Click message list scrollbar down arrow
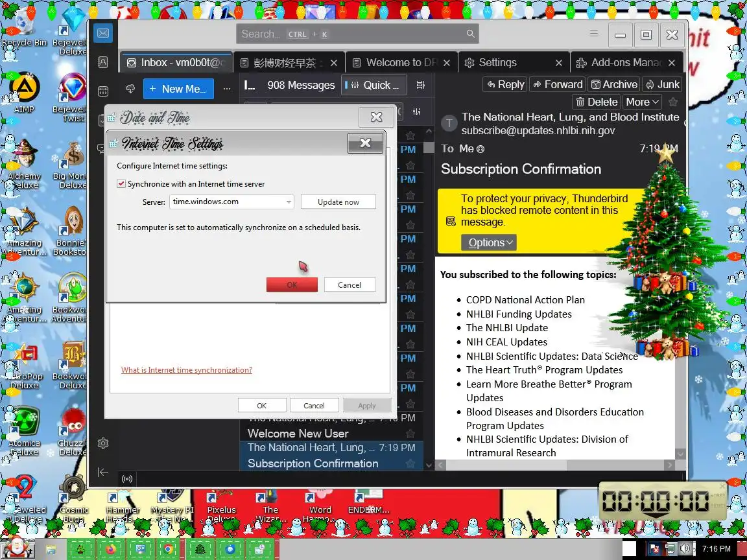The width and height of the screenshot is (747, 560). coord(429,465)
